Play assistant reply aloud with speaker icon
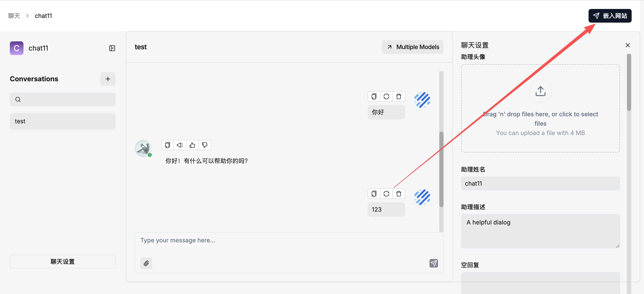The height and width of the screenshot is (294, 644). pyautogui.click(x=180, y=145)
